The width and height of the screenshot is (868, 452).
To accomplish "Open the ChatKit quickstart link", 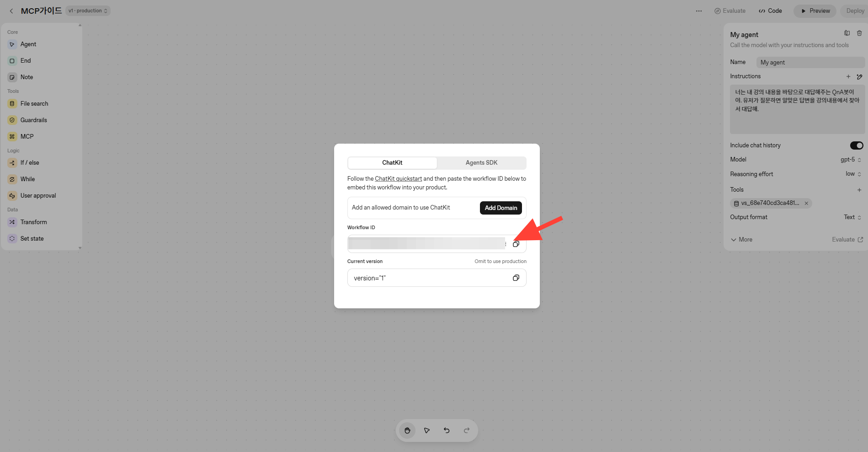I will [399, 179].
